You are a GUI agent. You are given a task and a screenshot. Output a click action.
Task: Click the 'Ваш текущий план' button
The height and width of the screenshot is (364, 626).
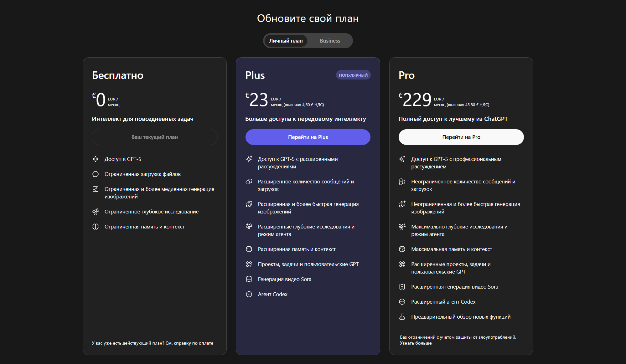[155, 137]
